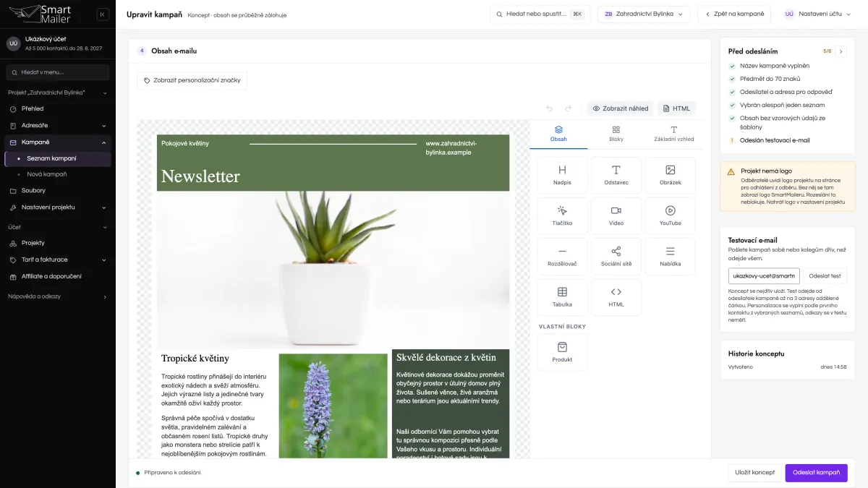The width and height of the screenshot is (868, 488).
Task: Insert Sociální sítě block
Action: click(x=616, y=256)
